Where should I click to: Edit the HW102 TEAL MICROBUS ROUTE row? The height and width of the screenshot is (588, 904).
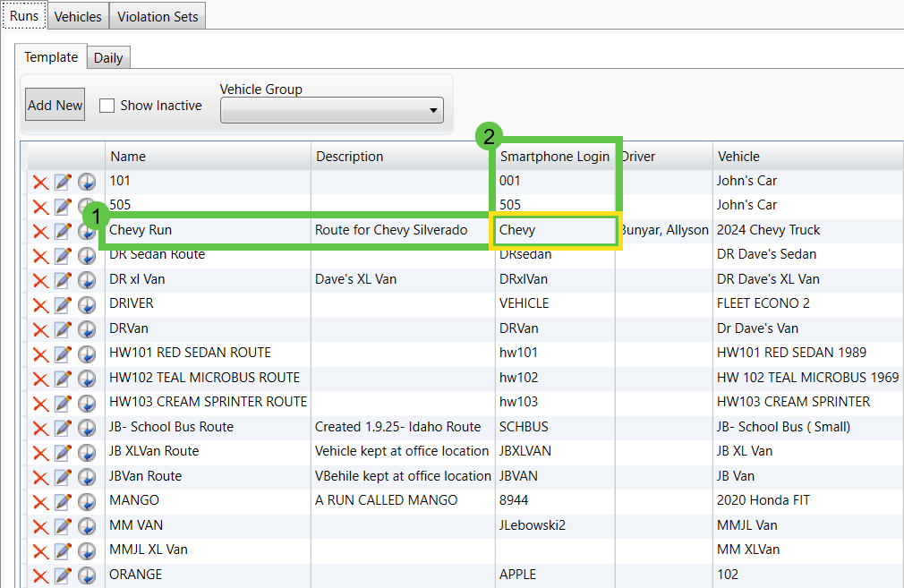[x=63, y=379]
